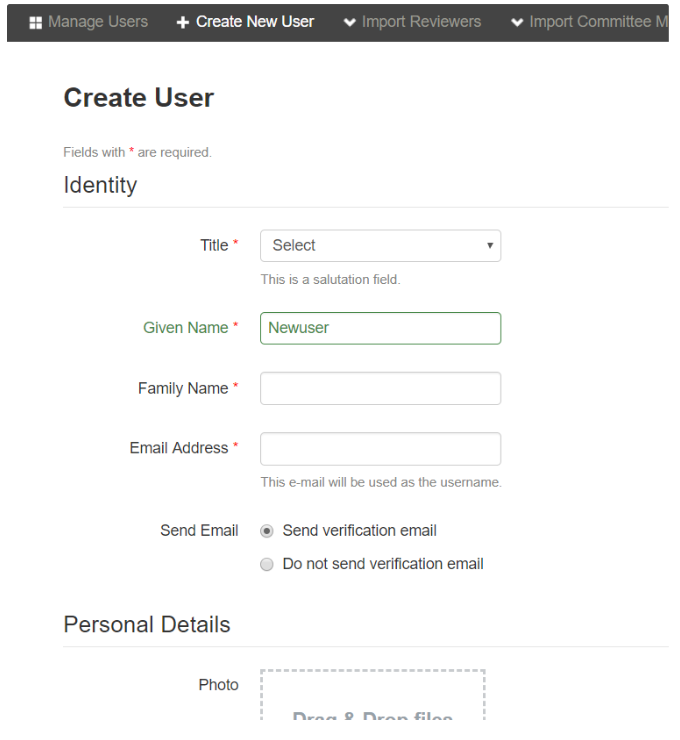
Task: Select Send verification email radio button
Action: (x=267, y=531)
